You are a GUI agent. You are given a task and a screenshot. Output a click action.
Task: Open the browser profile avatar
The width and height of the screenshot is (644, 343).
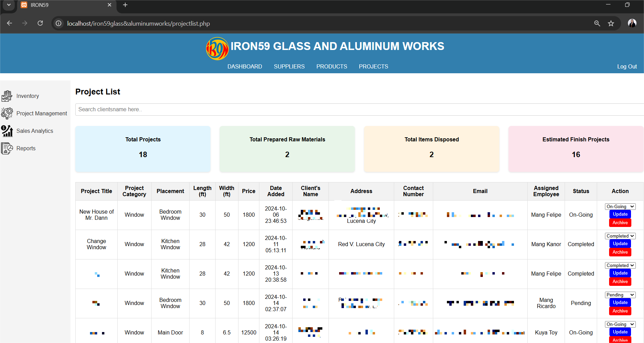[x=632, y=23]
